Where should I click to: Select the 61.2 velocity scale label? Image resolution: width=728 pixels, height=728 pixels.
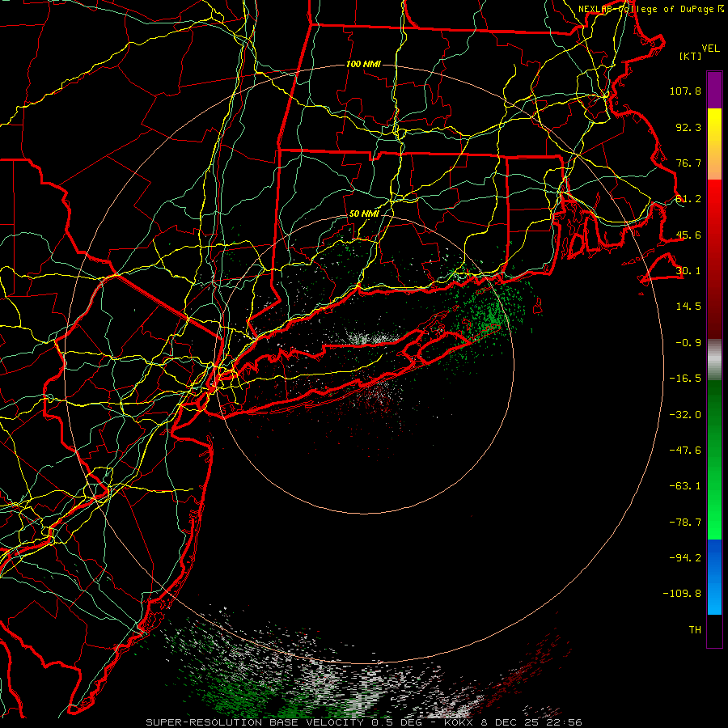point(688,199)
